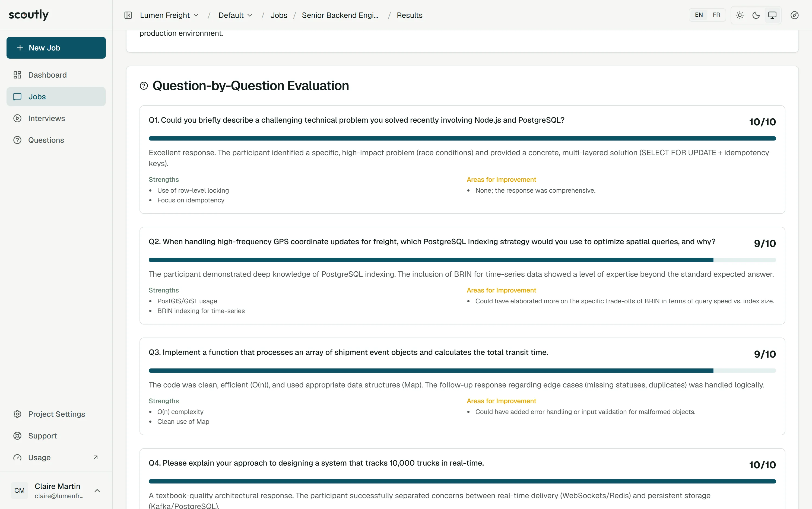Click the Q2 9/10 score
The width and height of the screenshot is (812, 509).
point(765,243)
